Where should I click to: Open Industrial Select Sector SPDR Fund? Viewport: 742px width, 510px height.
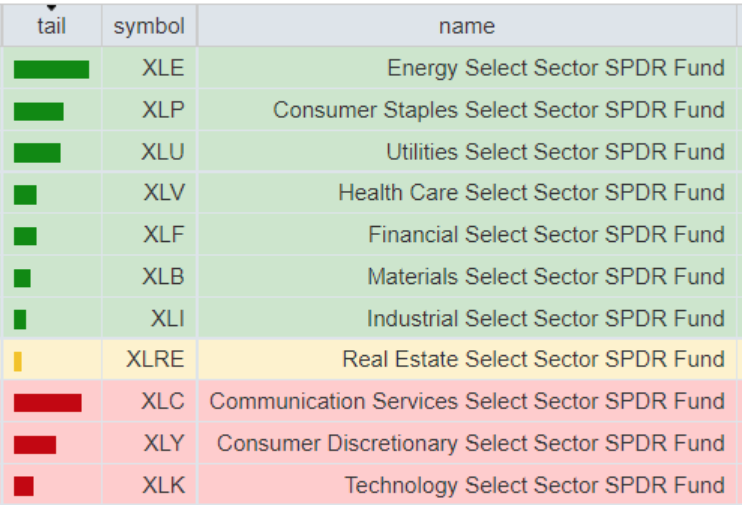(545, 319)
